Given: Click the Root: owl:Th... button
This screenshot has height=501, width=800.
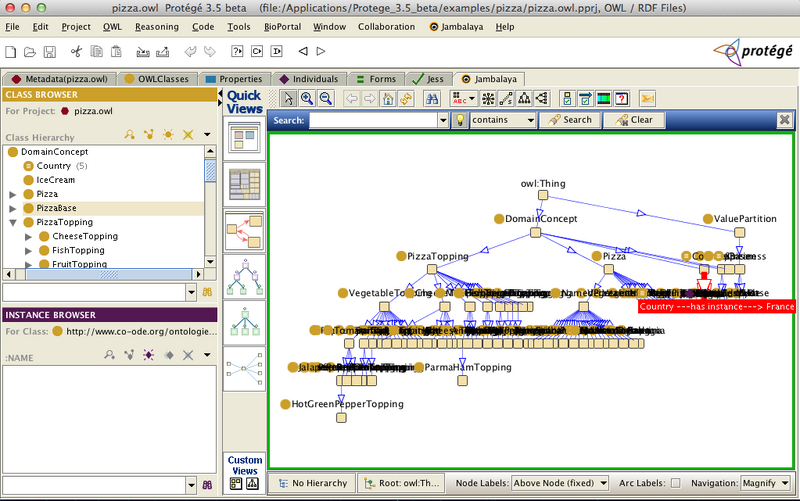Looking at the screenshot, I should click(x=402, y=483).
